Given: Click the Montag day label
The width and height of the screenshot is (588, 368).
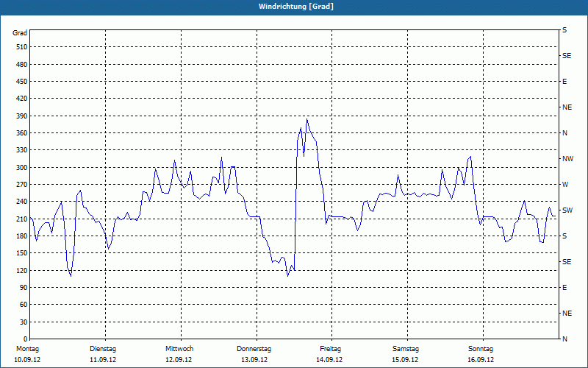Looking at the screenshot, I should [x=27, y=349].
